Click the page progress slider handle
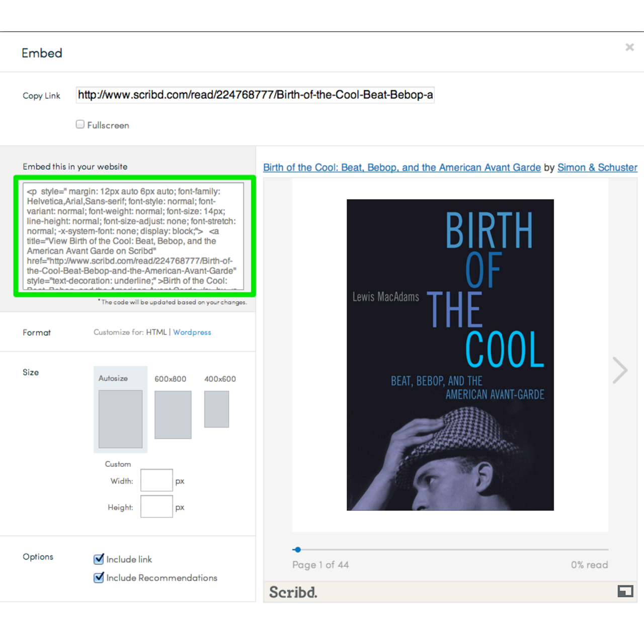 [297, 549]
